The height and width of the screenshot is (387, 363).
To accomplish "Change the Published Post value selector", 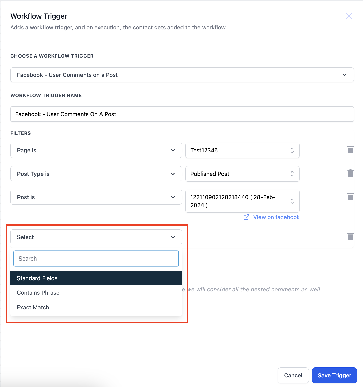I will tap(242, 174).
